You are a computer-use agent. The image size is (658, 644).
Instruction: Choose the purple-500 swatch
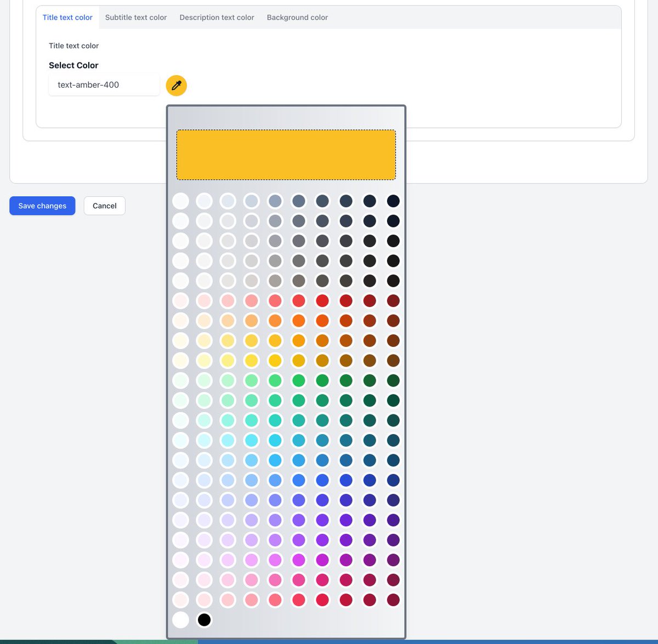[x=299, y=540]
